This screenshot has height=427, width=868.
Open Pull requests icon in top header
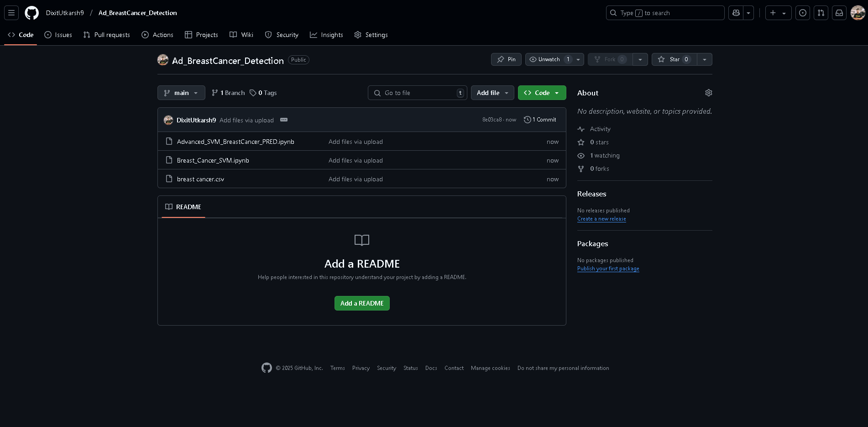821,13
